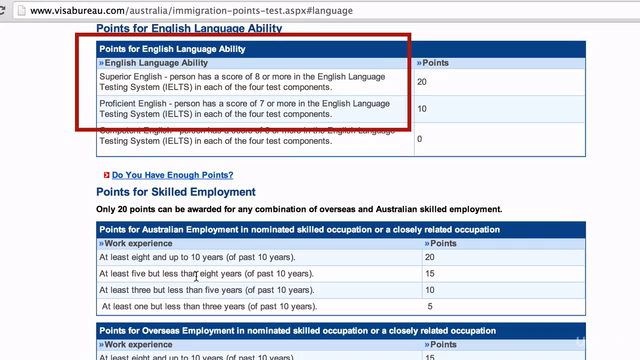Viewport: 640px width, 360px height.
Task: Click the red arrow icon beside Enough Points link
Action: coord(107,175)
